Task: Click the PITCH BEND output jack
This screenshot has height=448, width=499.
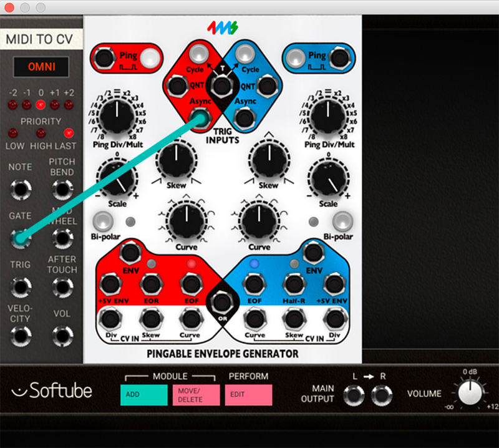Action: click(61, 188)
